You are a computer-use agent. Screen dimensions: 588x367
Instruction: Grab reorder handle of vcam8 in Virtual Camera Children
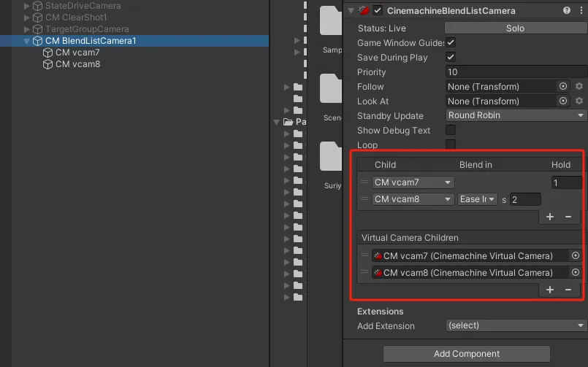point(364,272)
